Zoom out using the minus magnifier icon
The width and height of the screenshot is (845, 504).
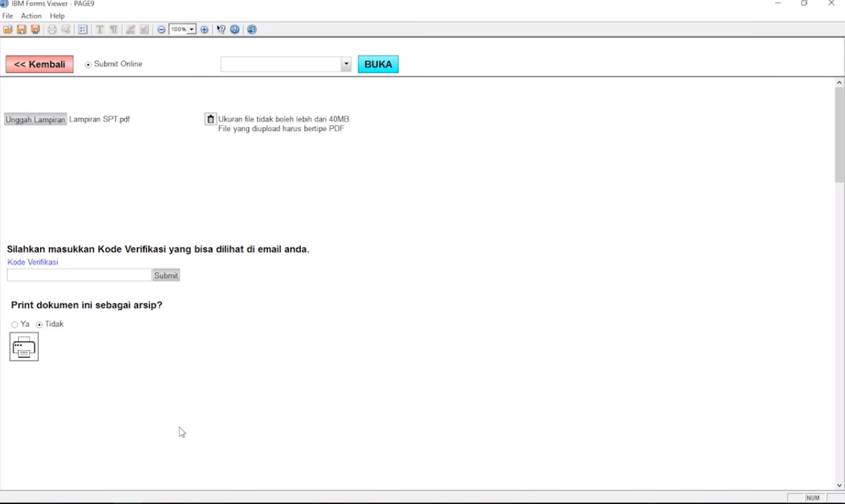click(161, 29)
